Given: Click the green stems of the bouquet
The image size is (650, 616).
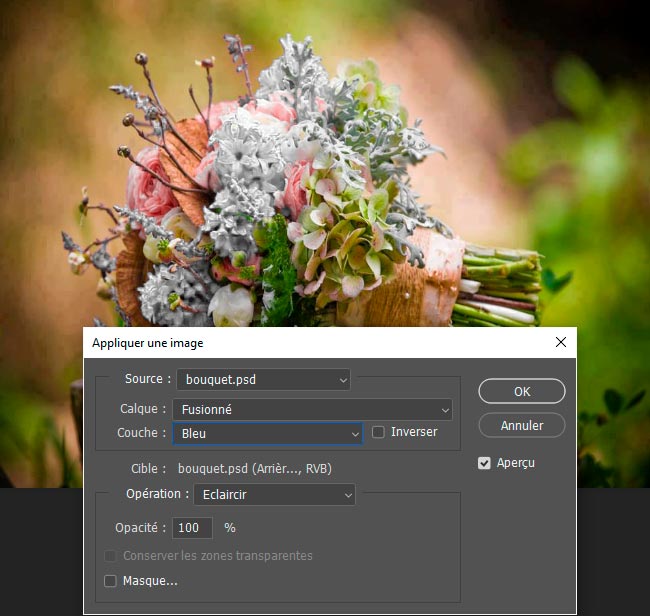Looking at the screenshot, I should (500, 290).
